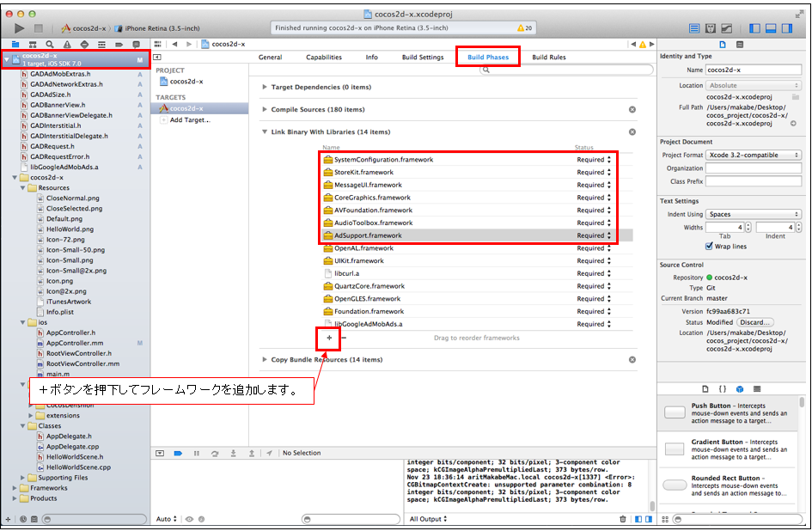Show the Object library cube icon
The height and width of the screenshot is (531, 812).
(740, 389)
